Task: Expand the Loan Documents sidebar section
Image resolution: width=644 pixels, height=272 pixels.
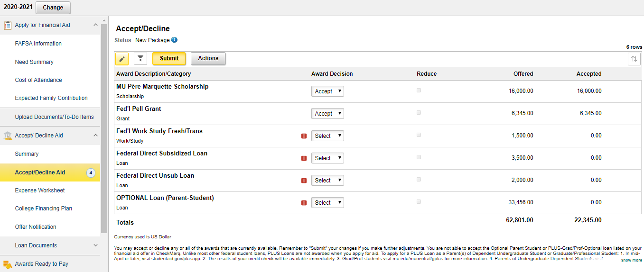Action: (x=95, y=245)
